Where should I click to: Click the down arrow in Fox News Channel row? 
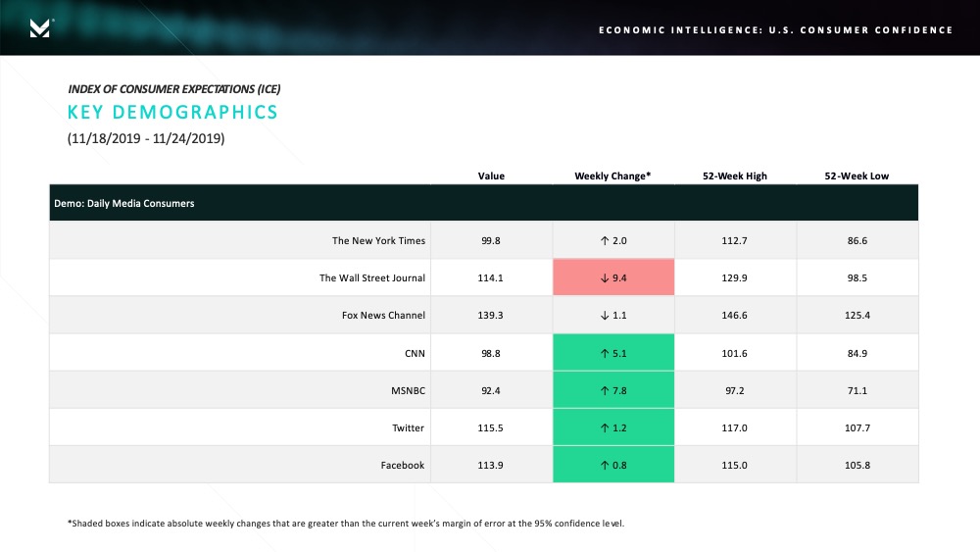coord(605,316)
